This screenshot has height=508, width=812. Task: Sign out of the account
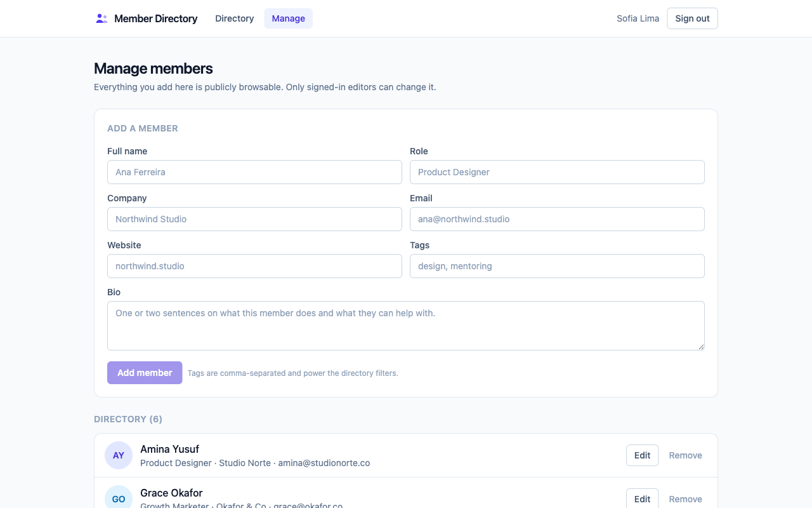click(x=692, y=18)
